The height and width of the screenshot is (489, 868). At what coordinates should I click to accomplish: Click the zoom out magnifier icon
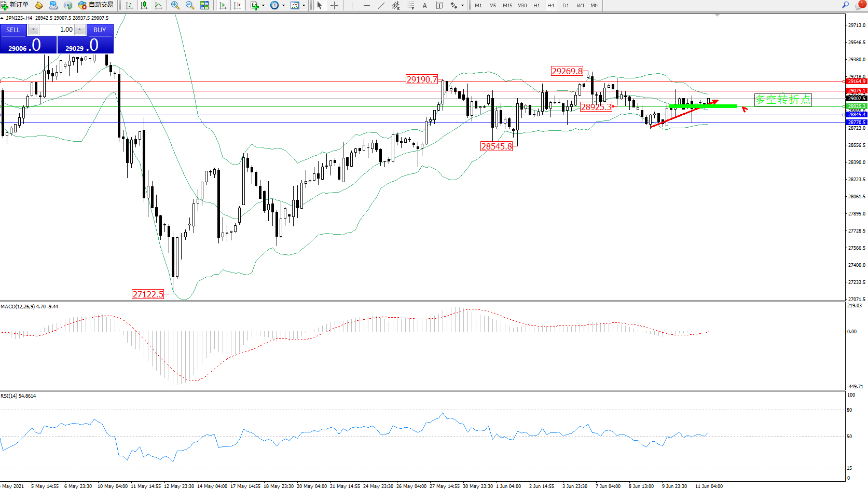coord(190,5)
